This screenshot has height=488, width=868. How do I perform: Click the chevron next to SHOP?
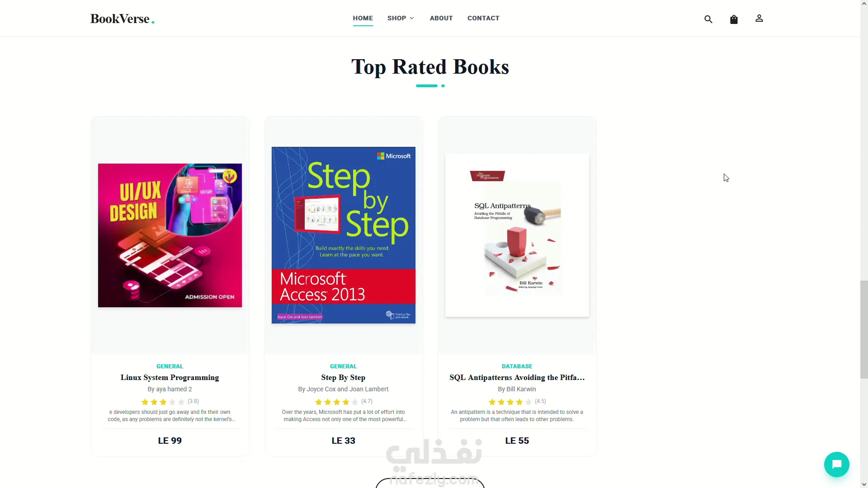tap(411, 18)
